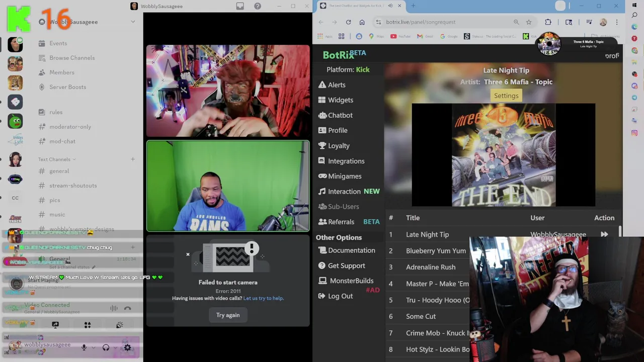Screen dimensions: 644x362
Task: Open a new browser tab
Action: pyautogui.click(x=413, y=6)
